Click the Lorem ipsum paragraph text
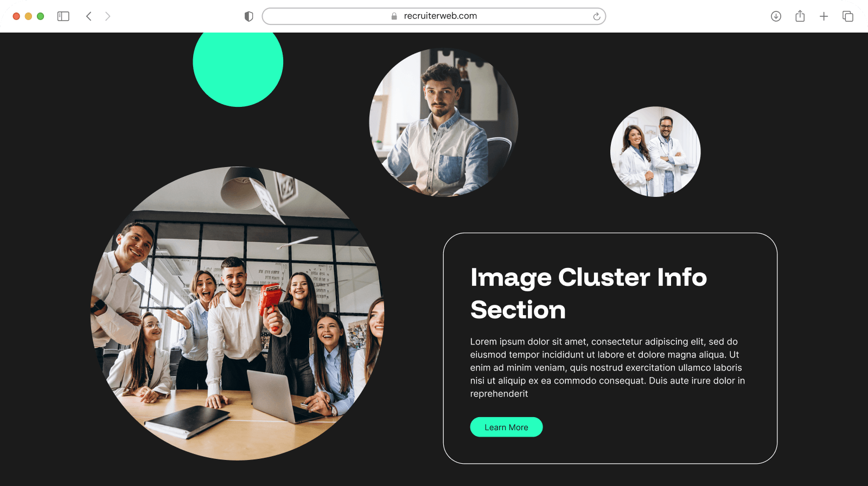 pos(607,367)
